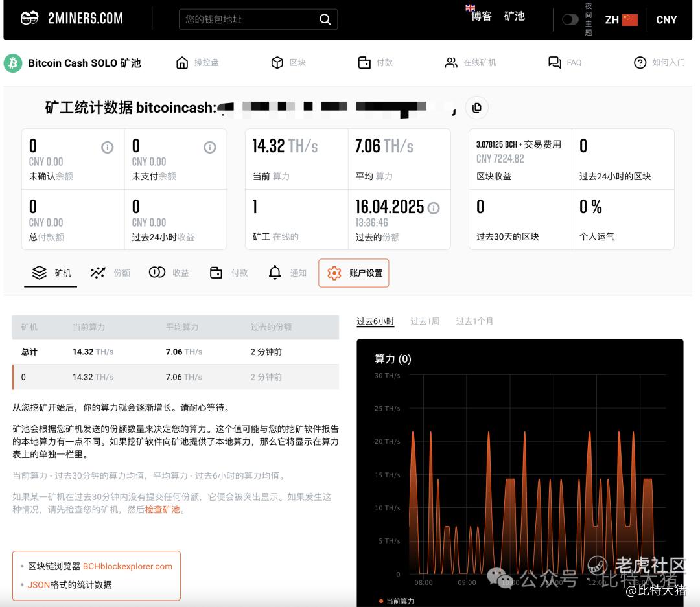This screenshot has width=700, height=607.
Task: Click the 通知 bell icon
Action: pyautogui.click(x=275, y=272)
